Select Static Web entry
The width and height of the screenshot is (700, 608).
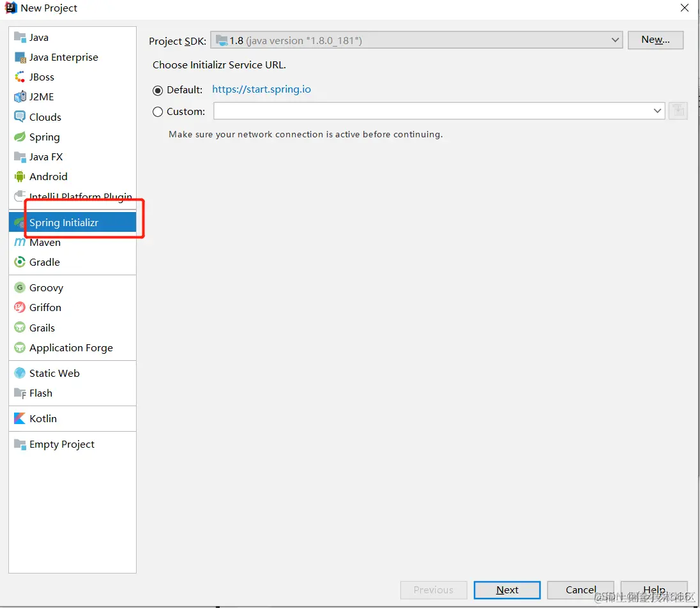(72, 373)
